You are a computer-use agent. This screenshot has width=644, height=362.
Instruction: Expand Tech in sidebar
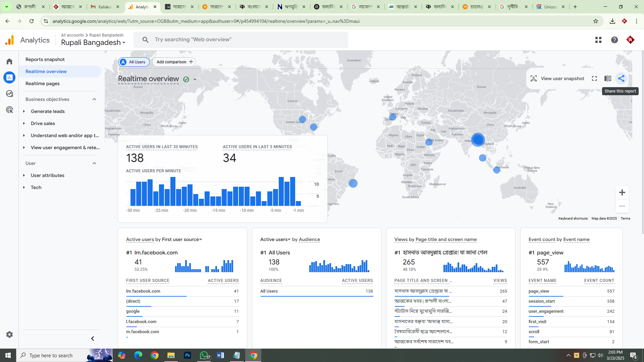tap(24, 187)
